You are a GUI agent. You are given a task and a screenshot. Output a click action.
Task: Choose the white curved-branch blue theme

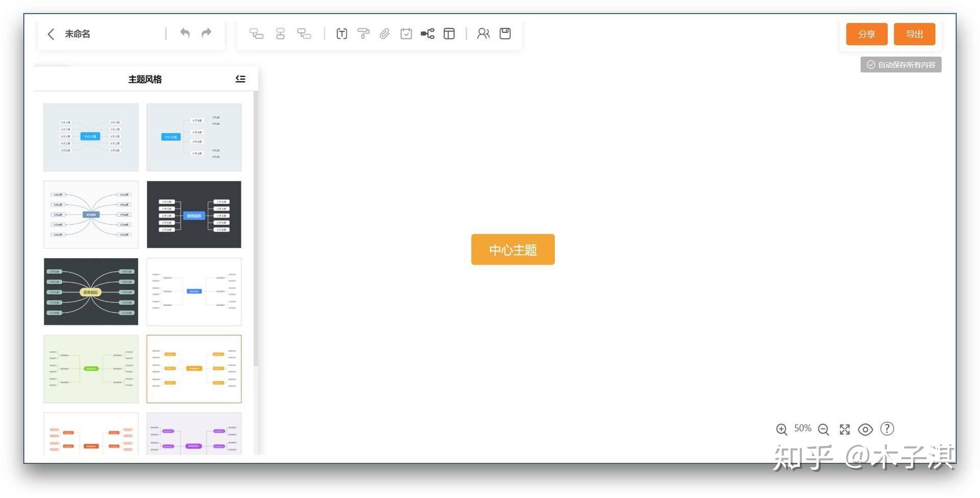91,215
